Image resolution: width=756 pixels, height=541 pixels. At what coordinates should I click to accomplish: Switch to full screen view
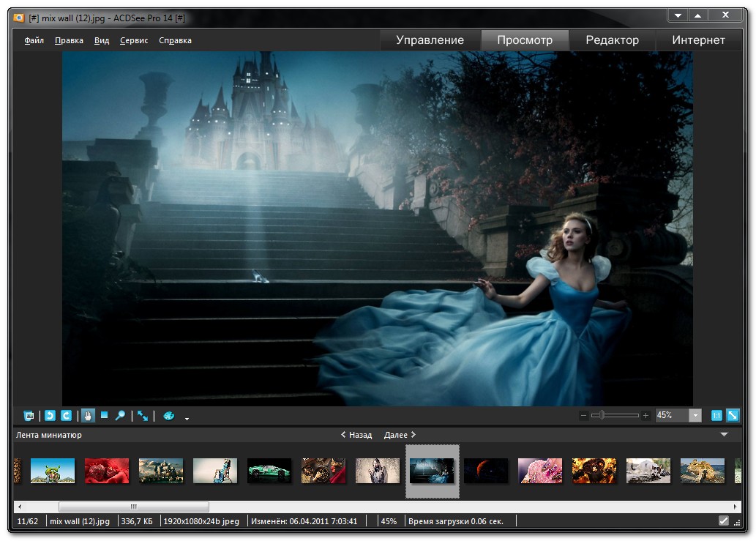143,416
